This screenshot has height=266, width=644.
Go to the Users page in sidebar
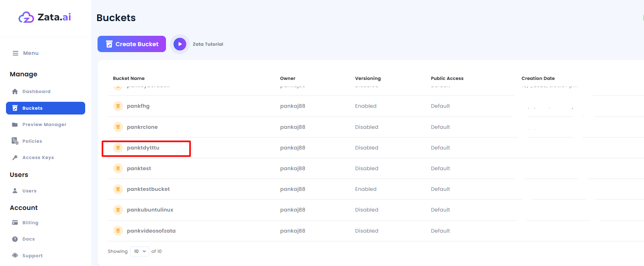[x=29, y=191]
